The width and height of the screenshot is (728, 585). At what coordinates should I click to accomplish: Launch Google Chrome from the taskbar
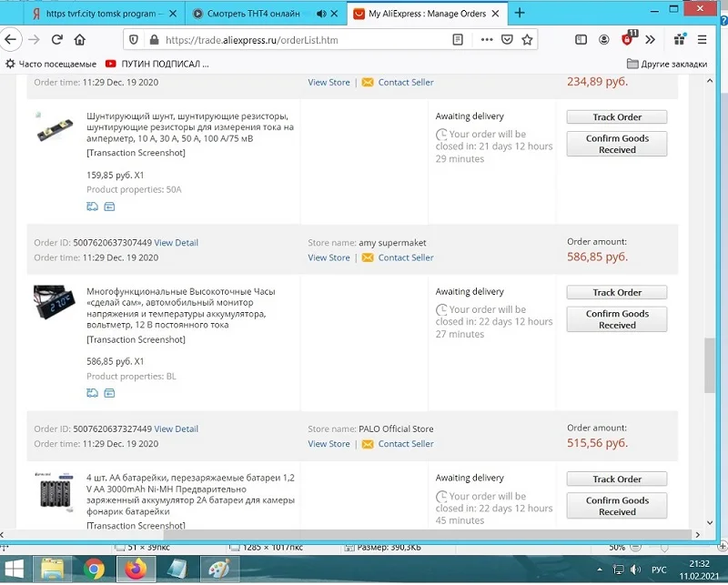pos(94,570)
